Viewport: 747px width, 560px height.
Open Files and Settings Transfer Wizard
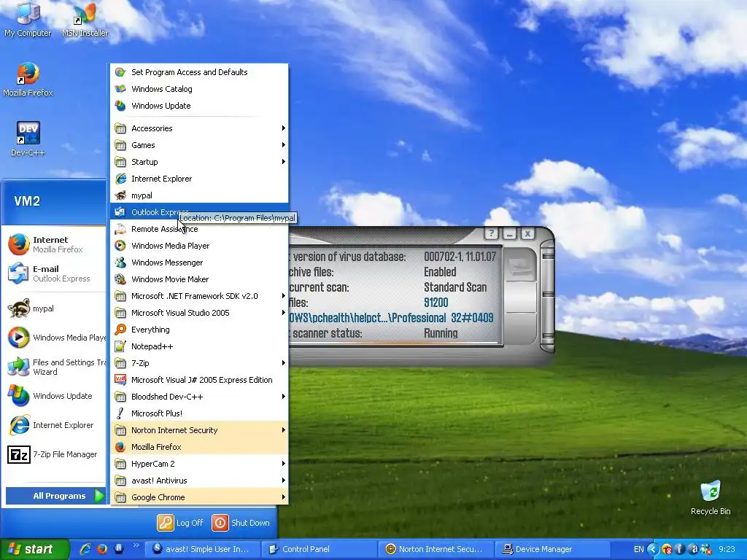click(53, 367)
